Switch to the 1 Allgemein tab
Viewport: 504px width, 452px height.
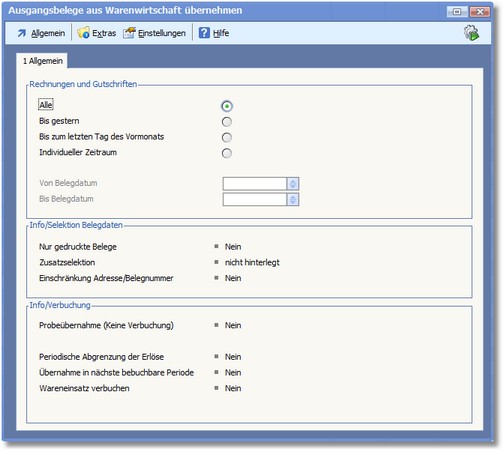click(42, 61)
